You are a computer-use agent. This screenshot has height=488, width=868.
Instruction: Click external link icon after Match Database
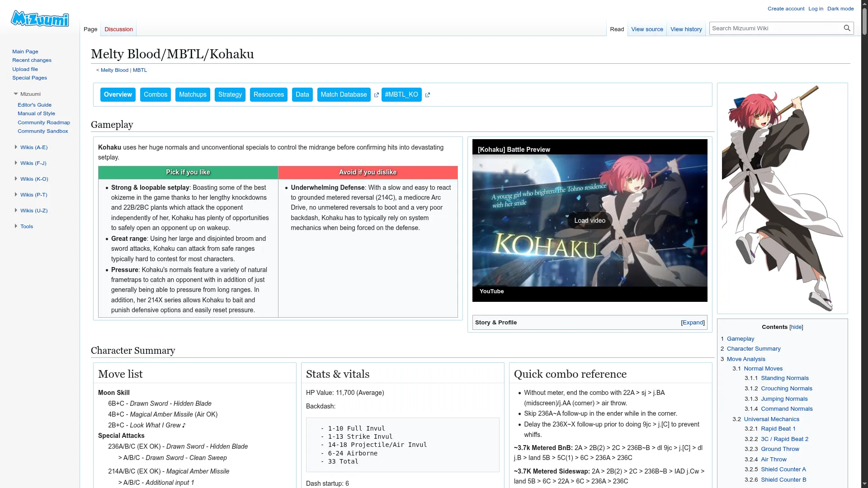[x=376, y=95]
